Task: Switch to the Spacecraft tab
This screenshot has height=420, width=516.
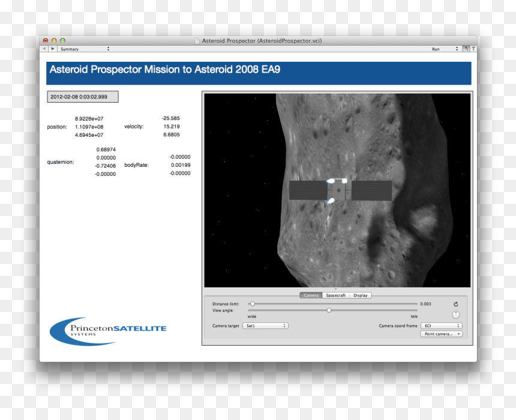Action: (335, 295)
